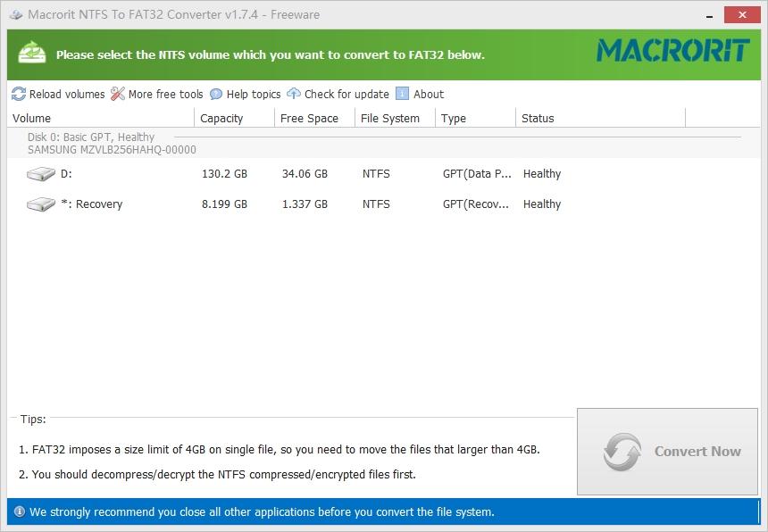
Task: Click the About info icon
Action: [402, 94]
